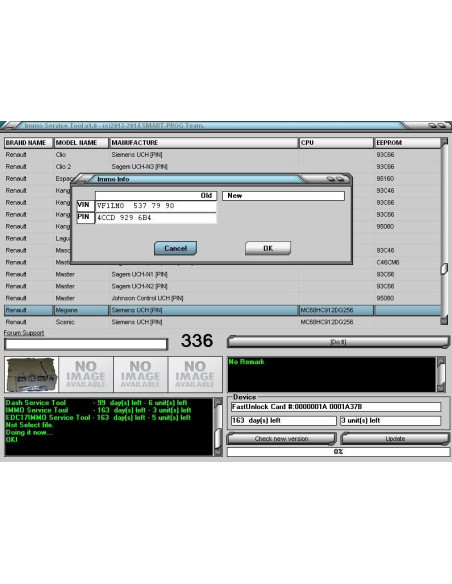
Task: Click Check new version button
Action: click(281, 439)
